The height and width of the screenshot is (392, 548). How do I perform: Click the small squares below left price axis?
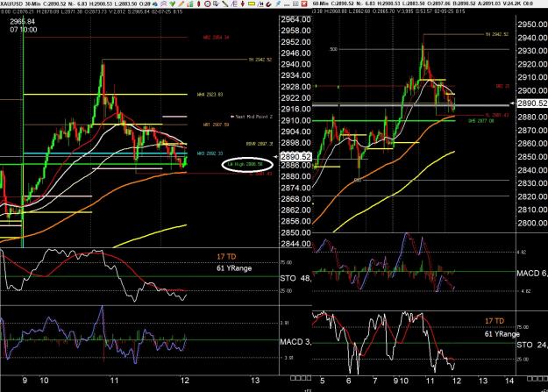[301, 378]
